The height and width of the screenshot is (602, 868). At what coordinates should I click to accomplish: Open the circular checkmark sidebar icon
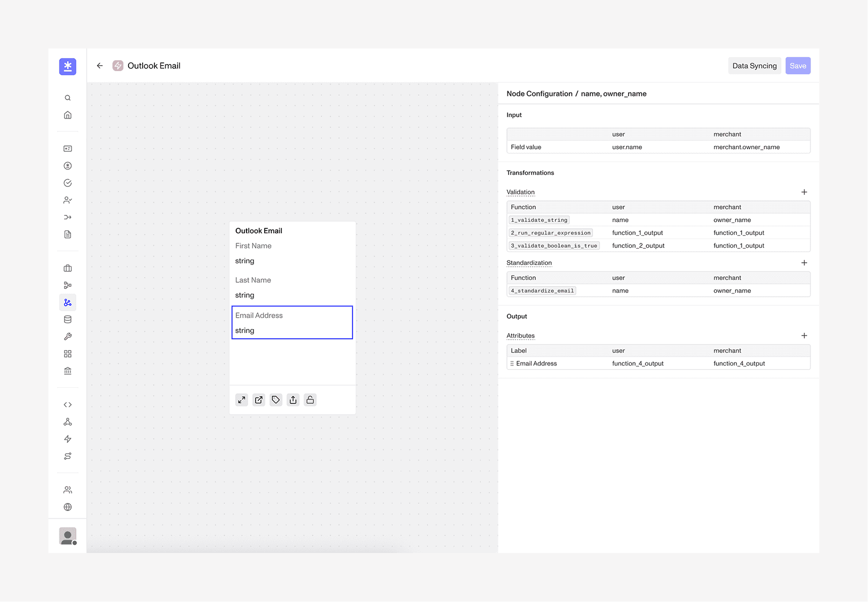(x=68, y=183)
